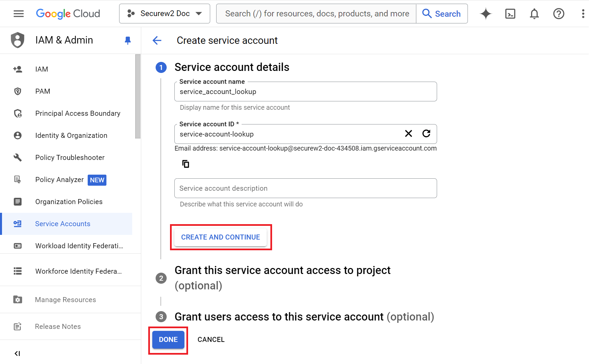Go to Organization Policies page

[x=69, y=202]
